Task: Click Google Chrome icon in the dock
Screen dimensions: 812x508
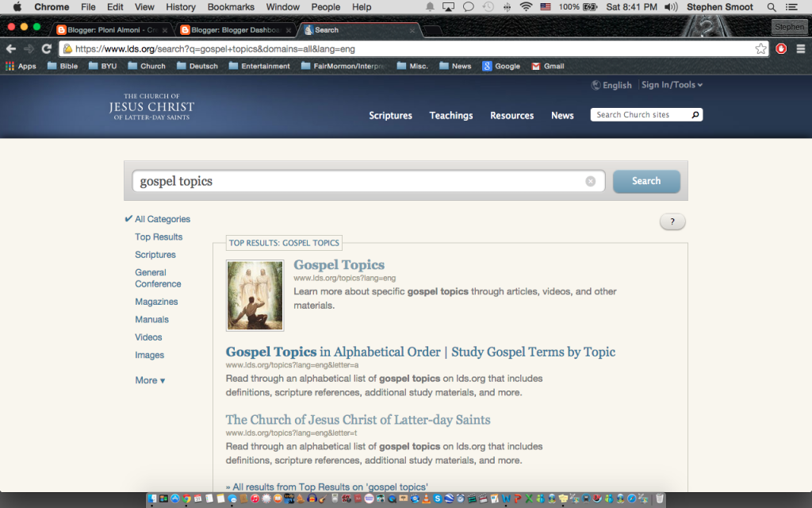Action: click(186, 498)
